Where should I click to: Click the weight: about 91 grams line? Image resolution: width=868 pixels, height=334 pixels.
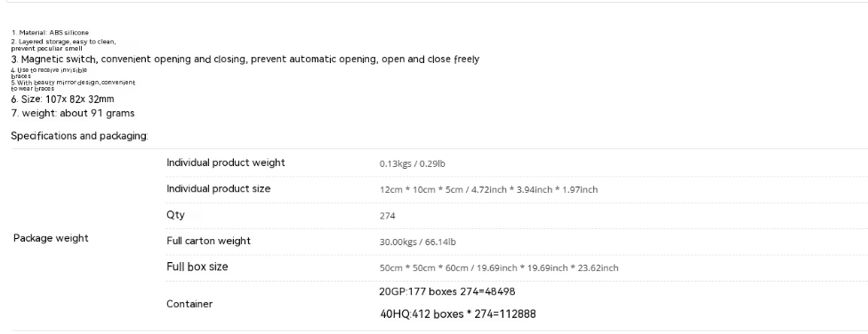pos(73,114)
